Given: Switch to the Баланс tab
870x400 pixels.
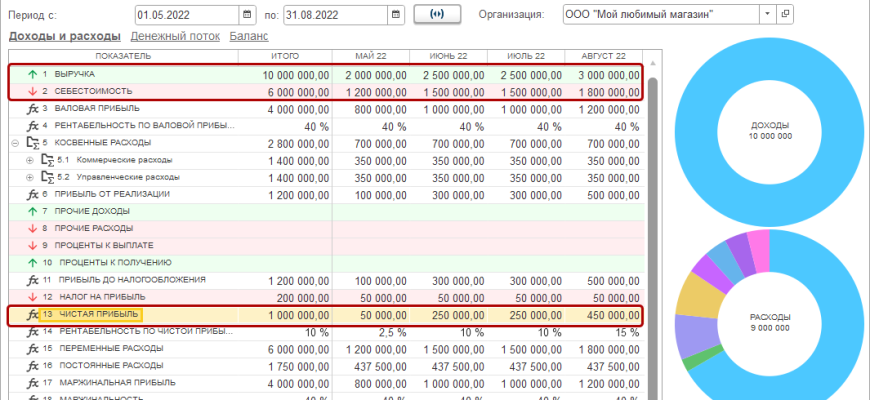Looking at the screenshot, I should pyautogui.click(x=249, y=37).
